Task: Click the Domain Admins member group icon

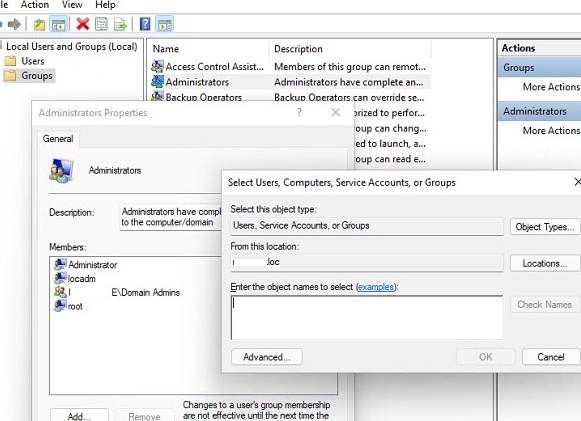Action: (60, 292)
